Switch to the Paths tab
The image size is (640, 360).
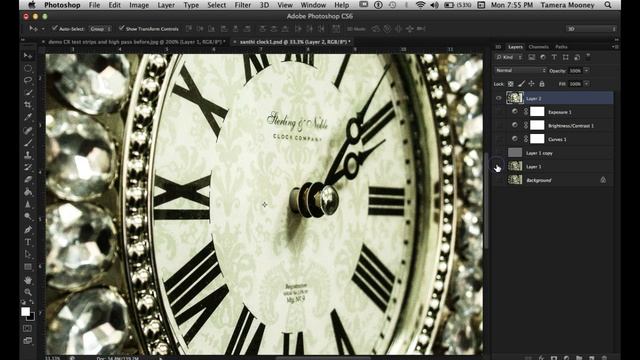pyautogui.click(x=561, y=47)
